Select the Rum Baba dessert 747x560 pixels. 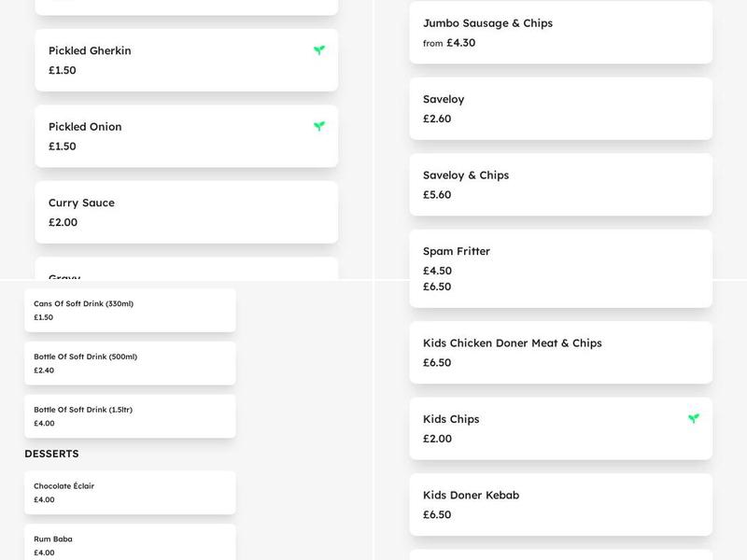pos(130,544)
